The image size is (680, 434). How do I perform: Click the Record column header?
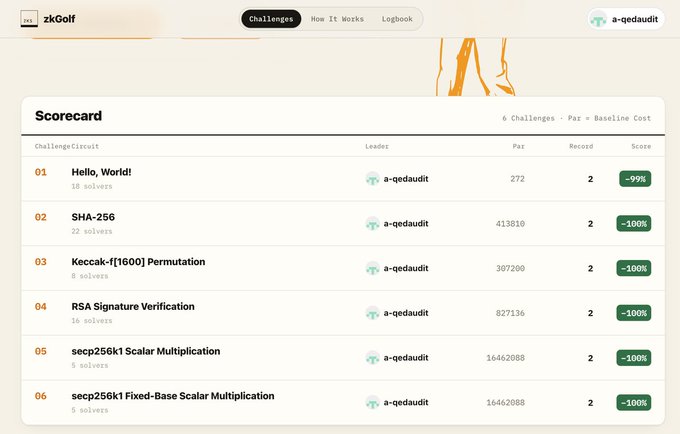click(x=581, y=147)
